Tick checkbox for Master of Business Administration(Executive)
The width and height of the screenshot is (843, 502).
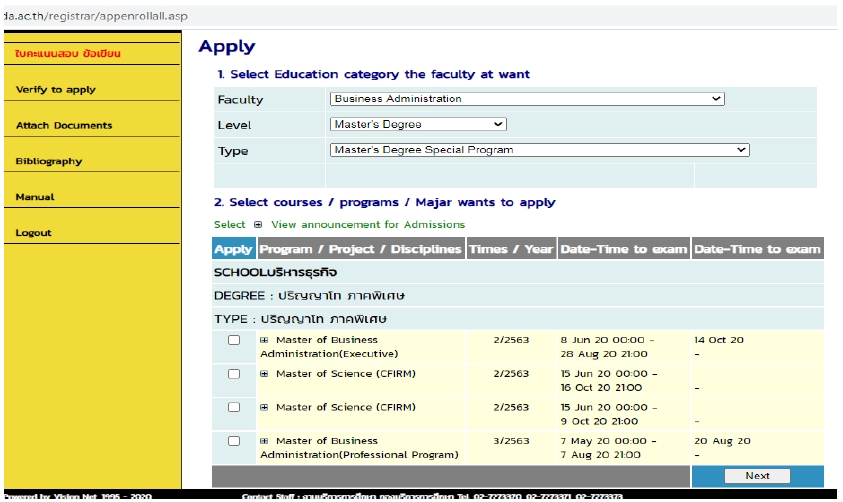tap(234, 341)
